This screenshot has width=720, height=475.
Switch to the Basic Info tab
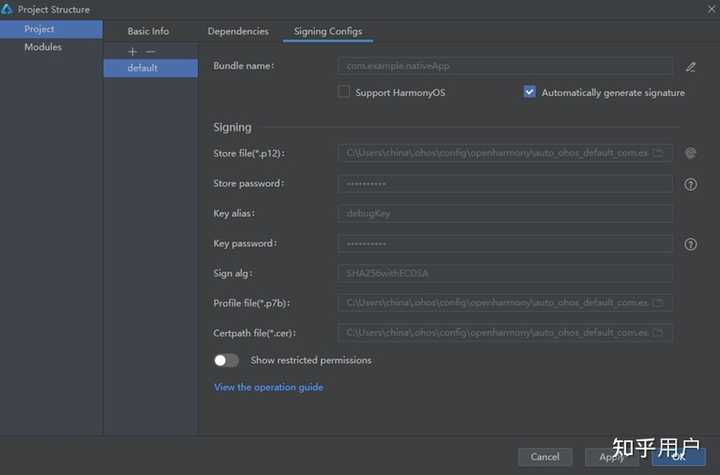pos(148,31)
